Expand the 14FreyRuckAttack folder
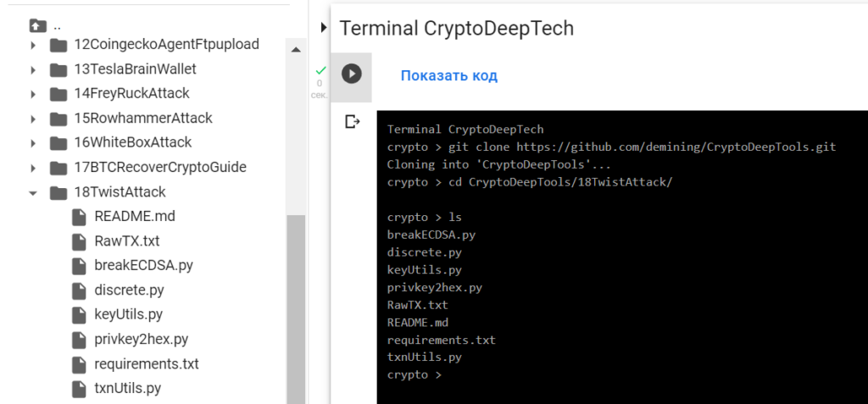This screenshot has width=868, height=404. 33,94
